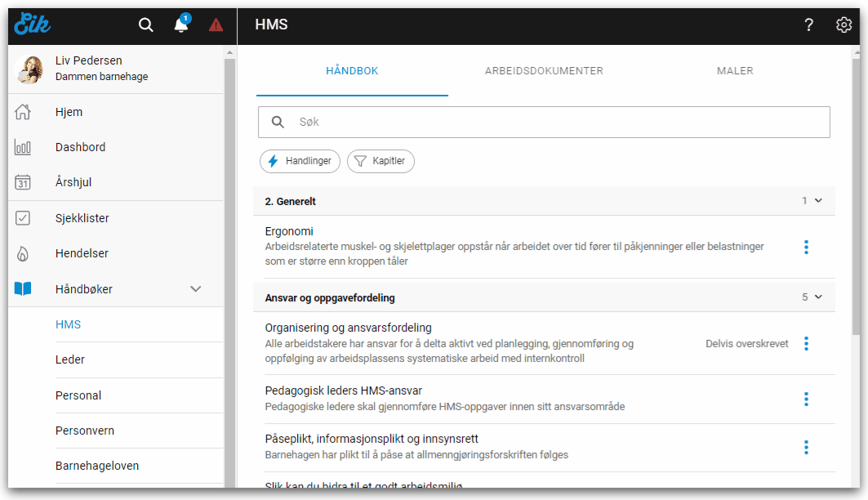Click into the Søk search field
Viewport: 868px width, 500px height.
click(x=555, y=122)
